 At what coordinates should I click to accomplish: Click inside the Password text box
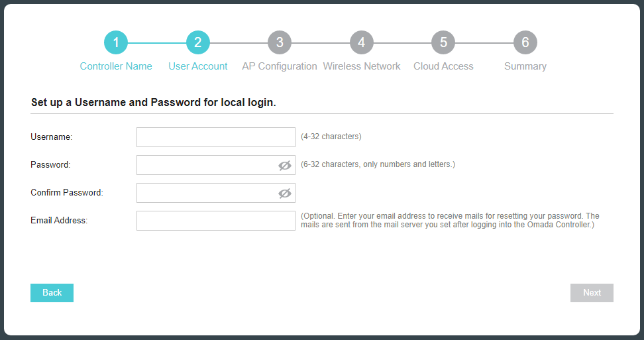tap(207, 165)
